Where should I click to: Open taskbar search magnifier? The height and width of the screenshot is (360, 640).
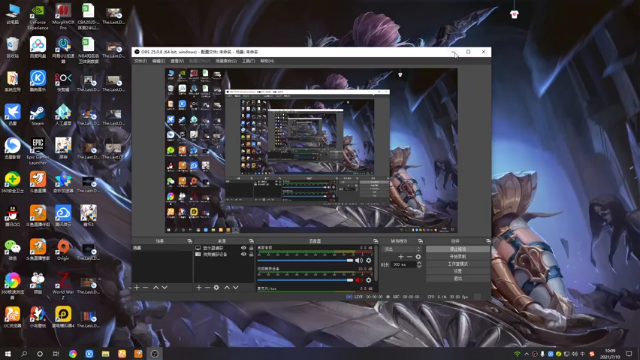pos(24,354)
